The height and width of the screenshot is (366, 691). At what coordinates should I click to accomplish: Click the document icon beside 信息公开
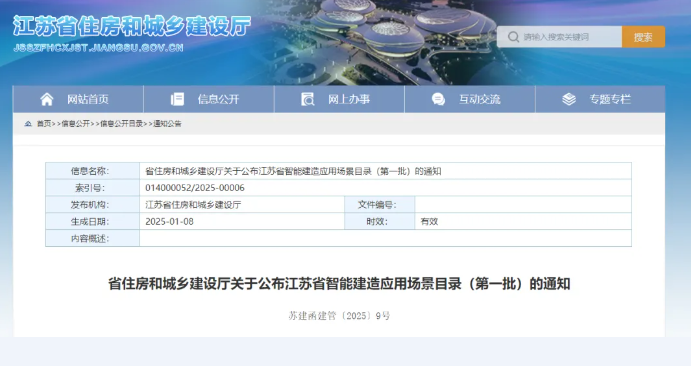tap(177, 99)
